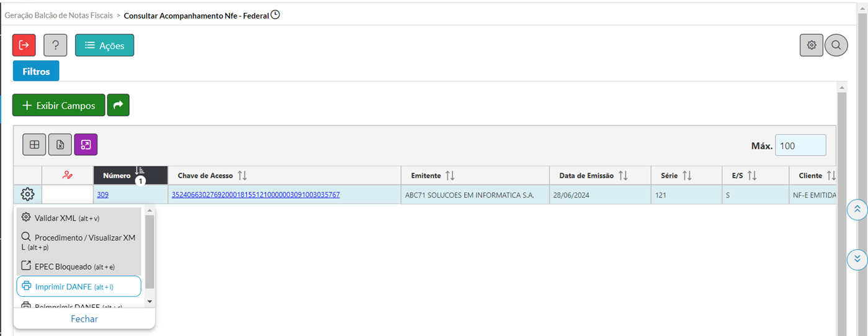Screen dimensions: 868x336
Task: Switch to the Filtros tab
Action: (36, 71)
